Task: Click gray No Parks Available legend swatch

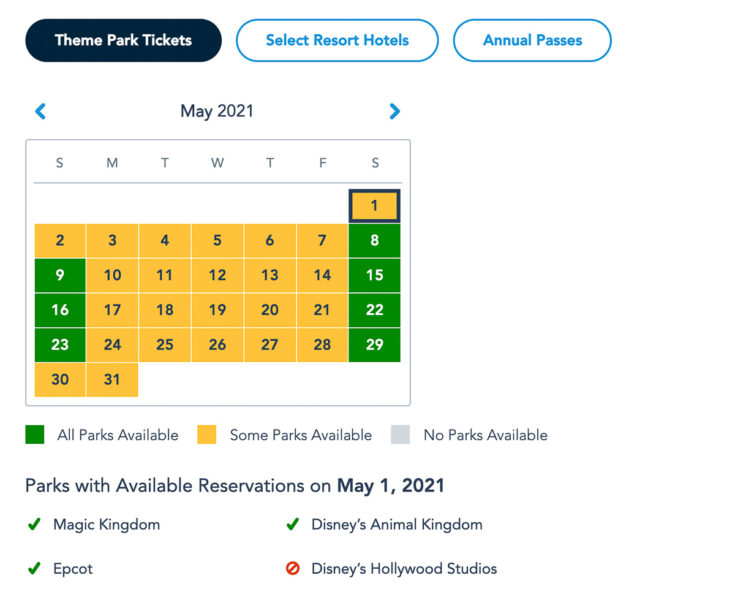Action: [x=400, y=435]
